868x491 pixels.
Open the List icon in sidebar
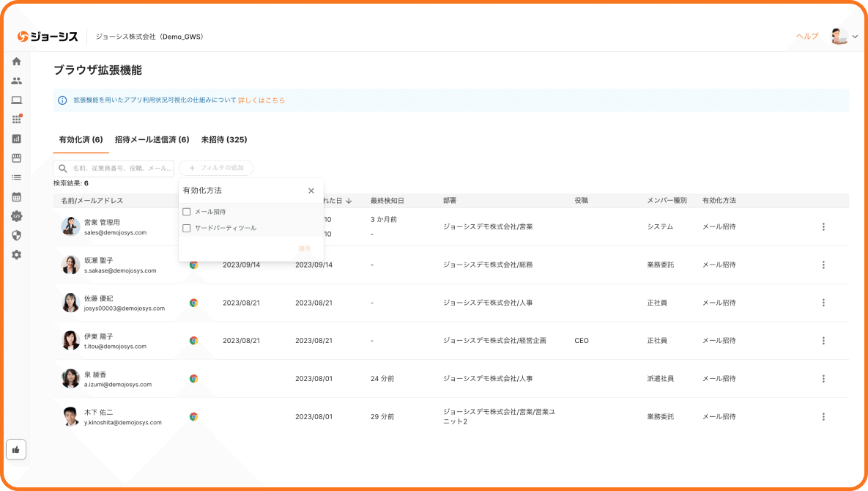(x=17, y=177)
